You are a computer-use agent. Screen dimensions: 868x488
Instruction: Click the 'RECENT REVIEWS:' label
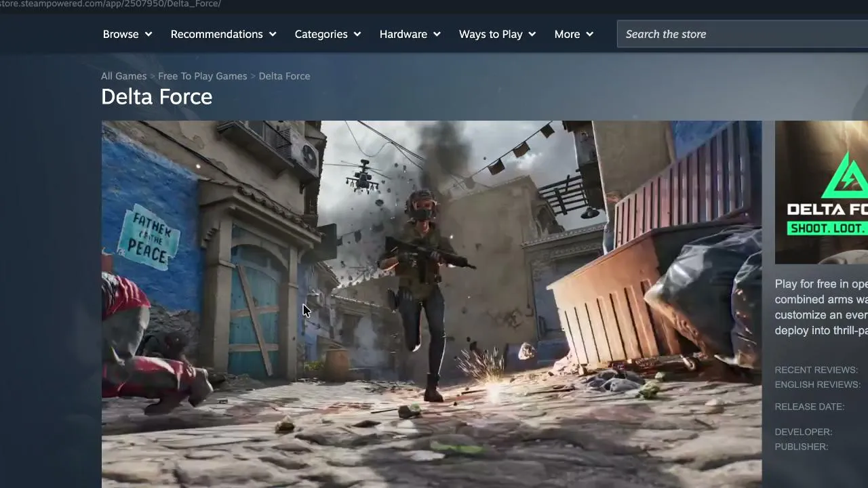coord(816,370)
